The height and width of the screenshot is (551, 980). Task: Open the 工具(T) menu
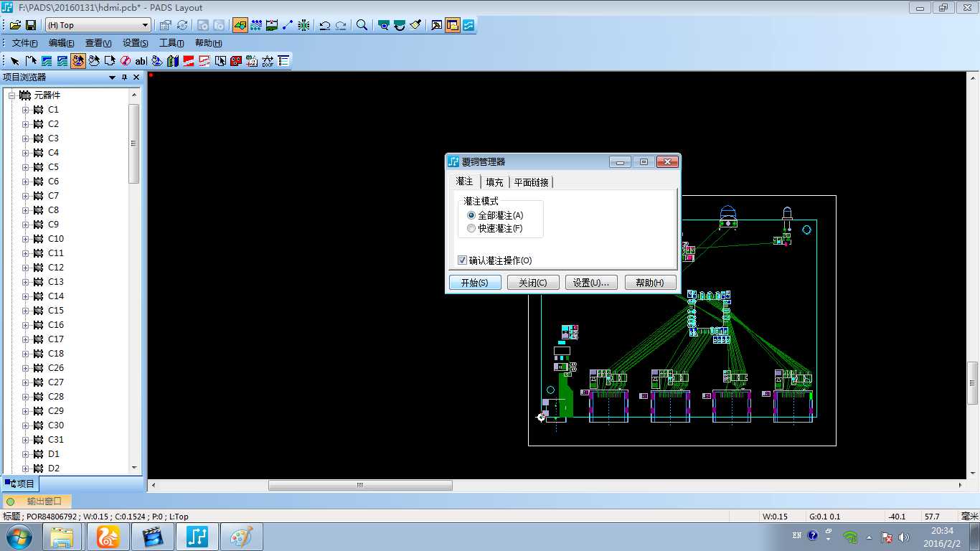point(171,43)
